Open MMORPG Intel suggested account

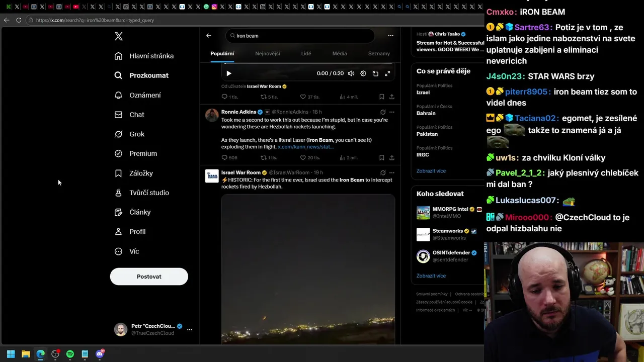pos(448,213)
